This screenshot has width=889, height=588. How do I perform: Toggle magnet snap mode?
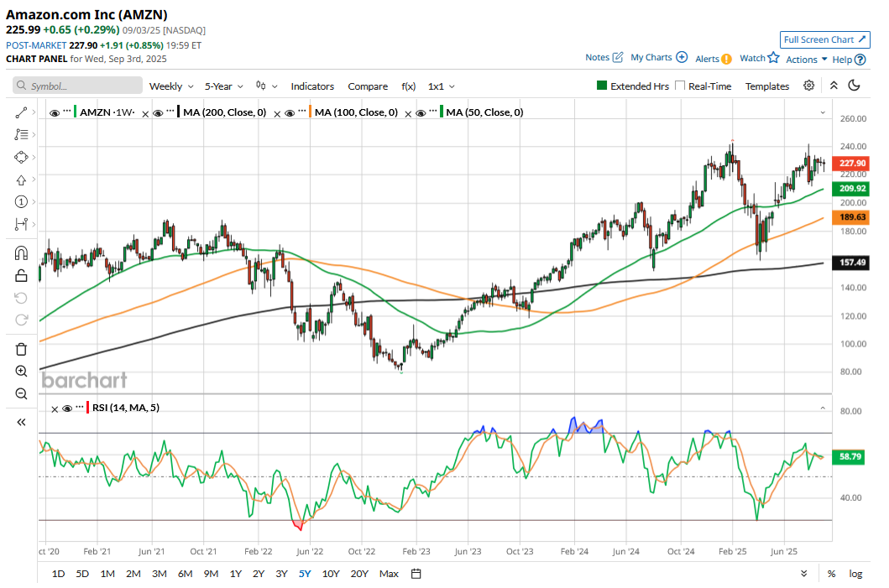[21, 252]
